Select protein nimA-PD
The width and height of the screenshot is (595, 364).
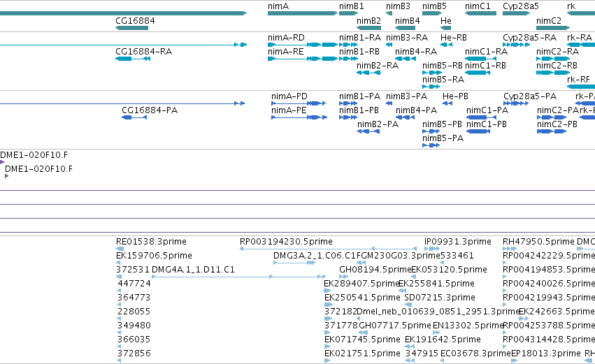point(299,103)
